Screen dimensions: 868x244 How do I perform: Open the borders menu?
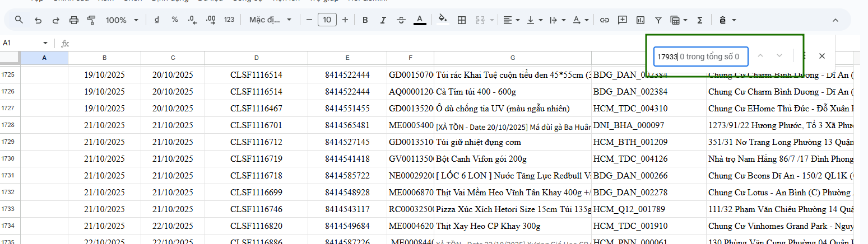point(462,20)
